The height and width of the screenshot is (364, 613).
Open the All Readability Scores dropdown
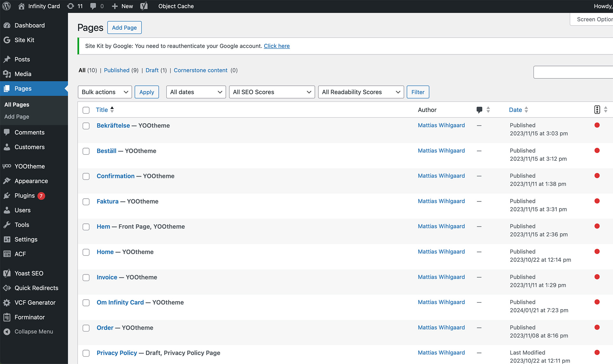tap(361, 92)
